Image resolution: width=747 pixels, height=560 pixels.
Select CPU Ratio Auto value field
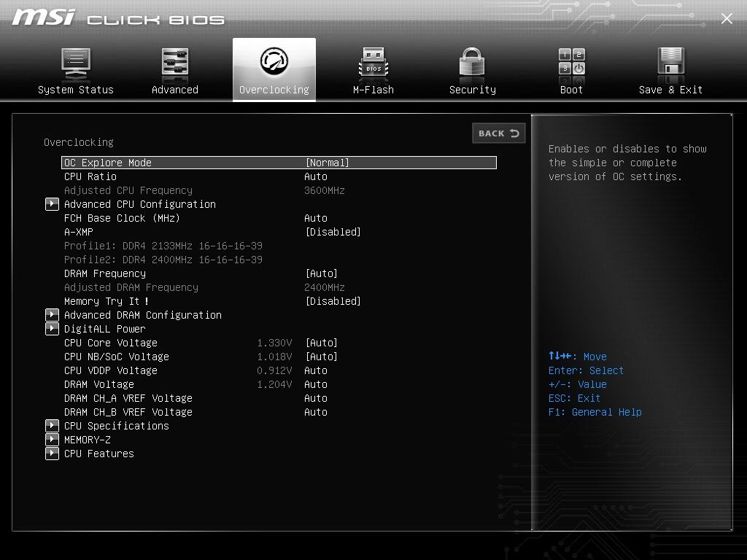coord(316,176)
